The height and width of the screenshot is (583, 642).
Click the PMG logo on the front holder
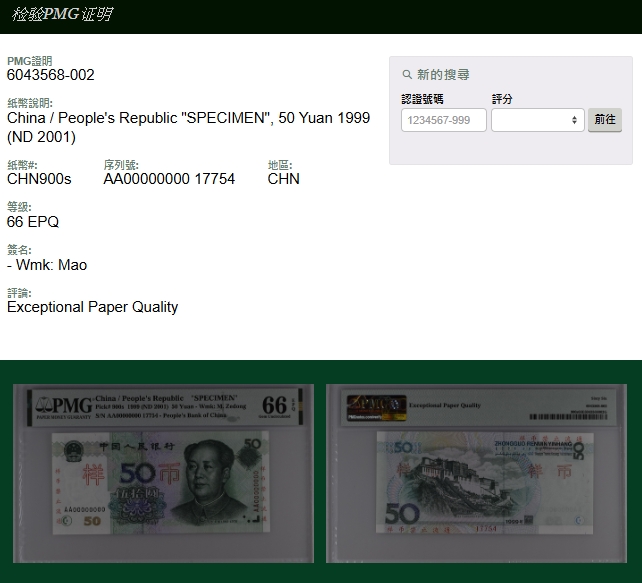[66, 405]
